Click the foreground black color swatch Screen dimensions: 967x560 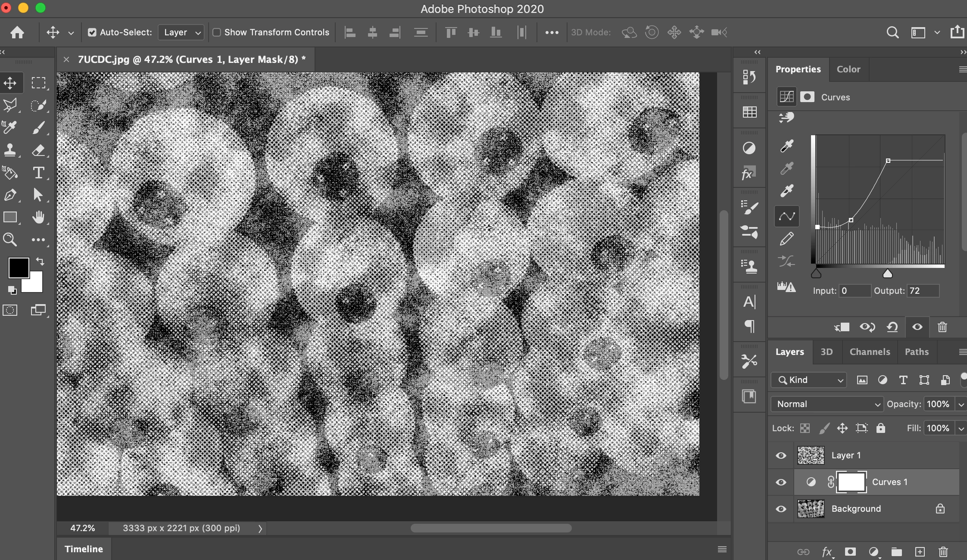(x=19, y=268)
